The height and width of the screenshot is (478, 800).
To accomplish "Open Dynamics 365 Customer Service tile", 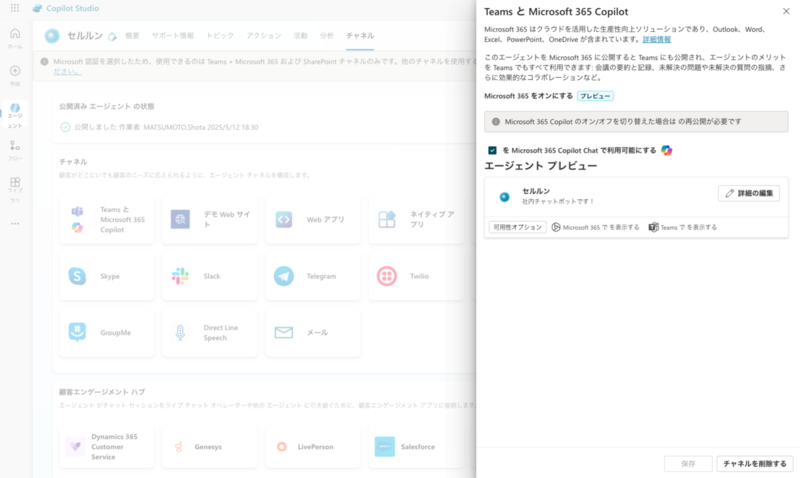I will tap(107, 446).
